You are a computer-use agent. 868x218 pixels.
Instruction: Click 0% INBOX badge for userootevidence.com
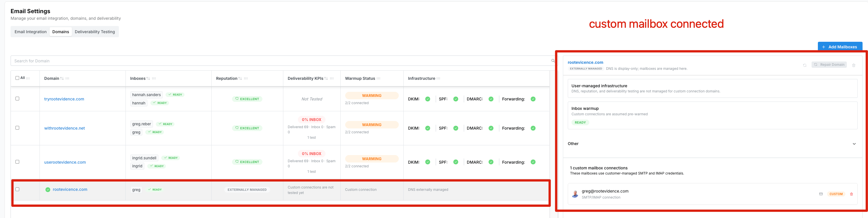[x=311, y=154]
